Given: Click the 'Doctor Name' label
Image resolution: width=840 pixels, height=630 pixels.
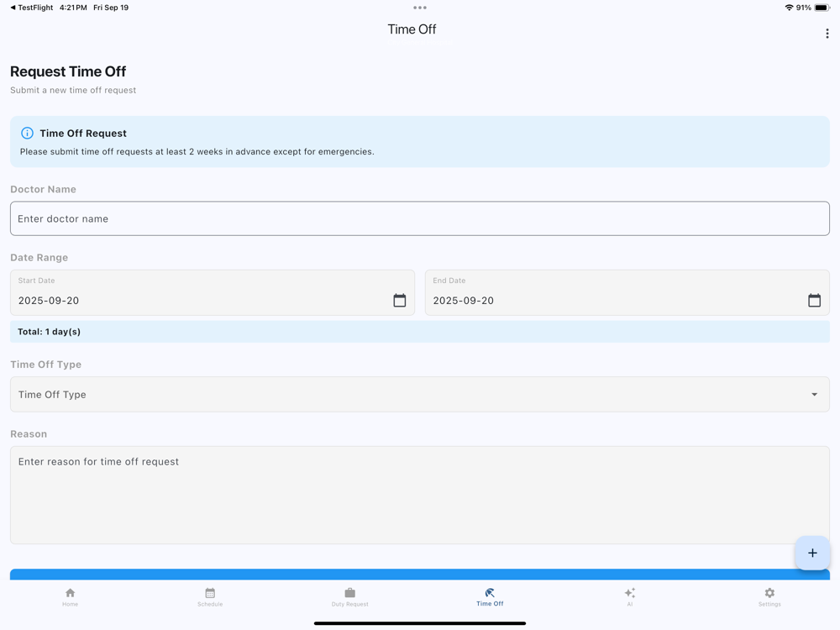Looking at the screenshot, I should [43, 189].
